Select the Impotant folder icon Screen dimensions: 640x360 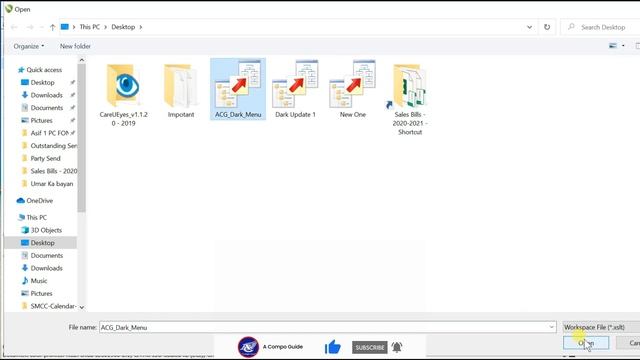coord(181,86)
